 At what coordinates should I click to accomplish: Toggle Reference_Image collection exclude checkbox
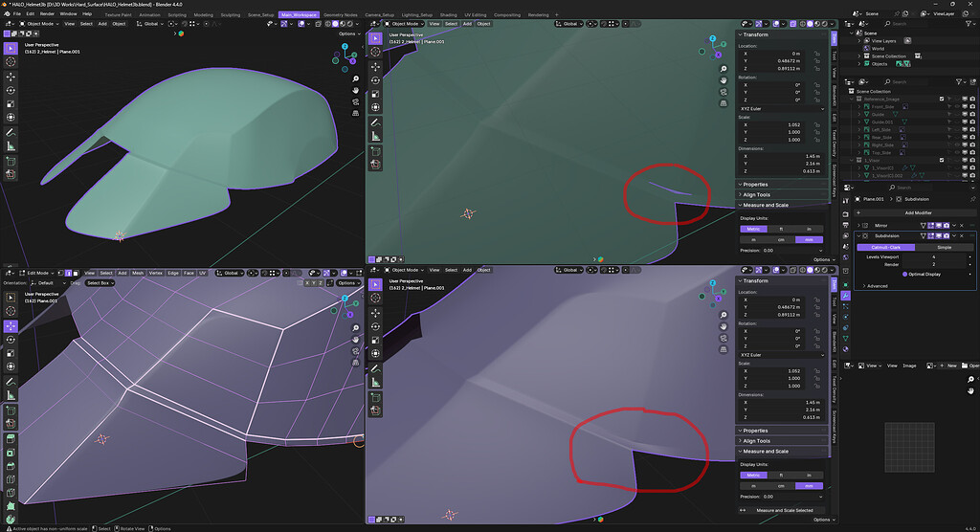click(x=942, y=99)
